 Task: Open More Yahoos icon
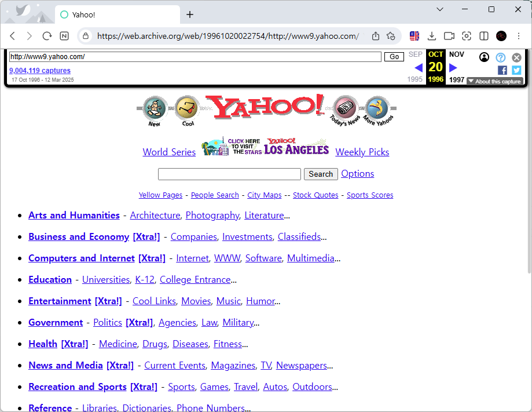point(378,110)
